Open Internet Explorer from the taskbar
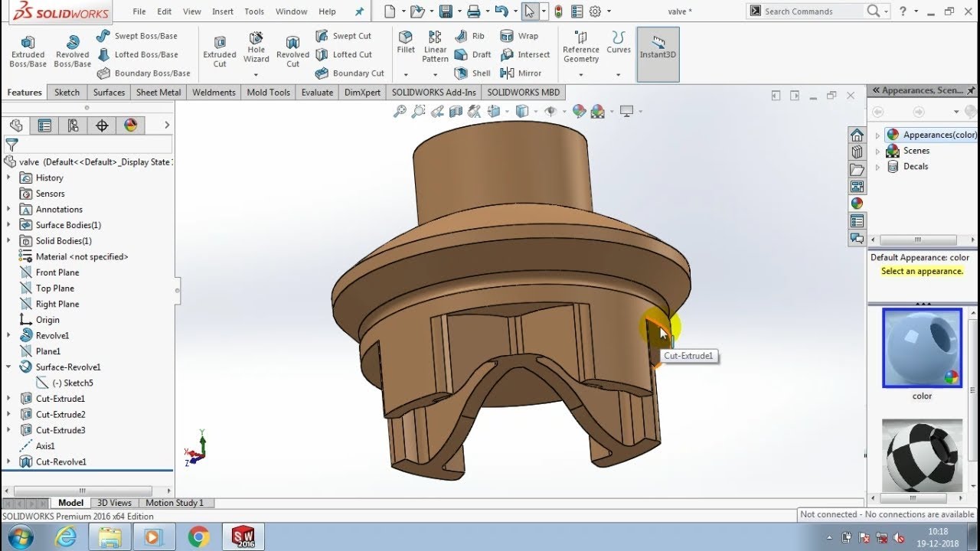Image resolution: width=980 pixels, height=551 pixels. 66,537
